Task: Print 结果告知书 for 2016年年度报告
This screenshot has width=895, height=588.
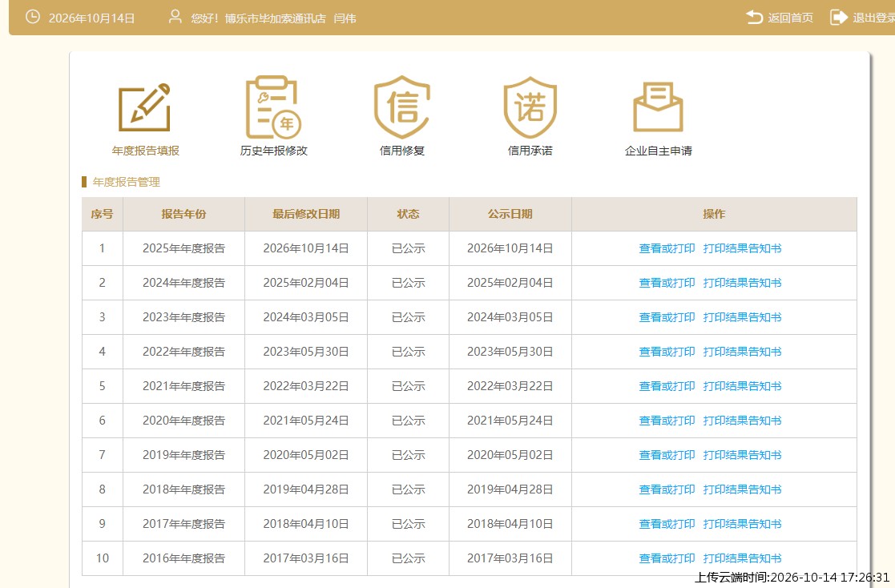Action: (742, 558)
